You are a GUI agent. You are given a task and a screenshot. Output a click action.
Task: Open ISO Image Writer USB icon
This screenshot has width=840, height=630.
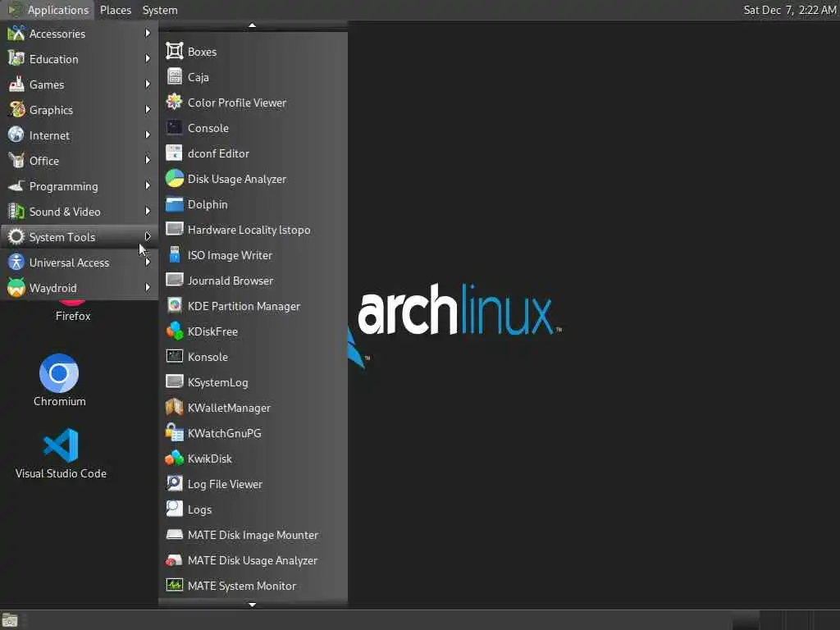click(175, 254)
